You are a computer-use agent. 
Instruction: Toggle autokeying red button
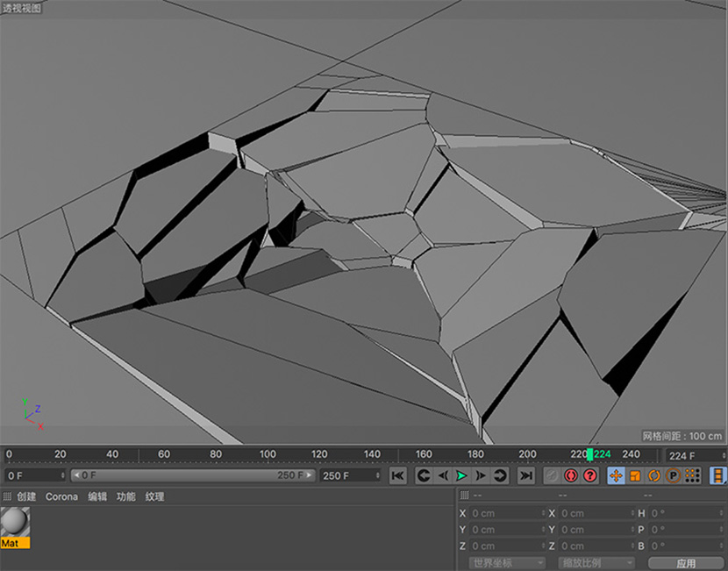pos(571,475)
